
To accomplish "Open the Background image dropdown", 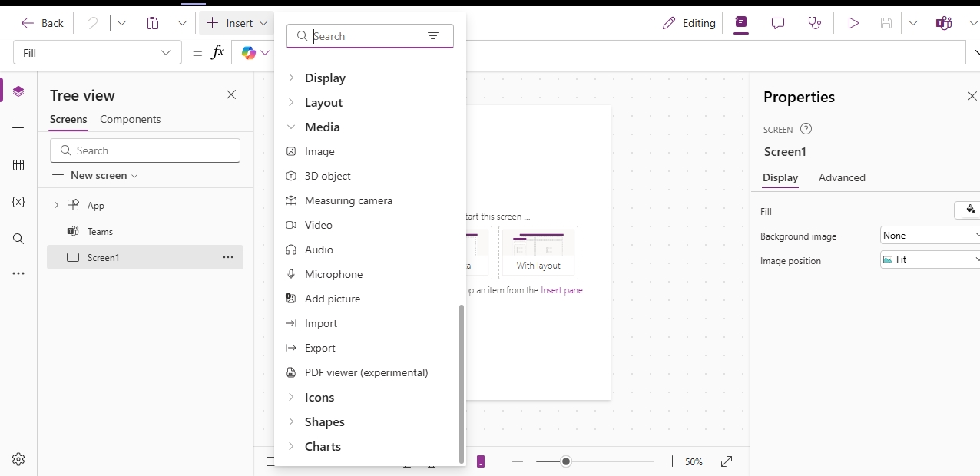I will point(930,236).
